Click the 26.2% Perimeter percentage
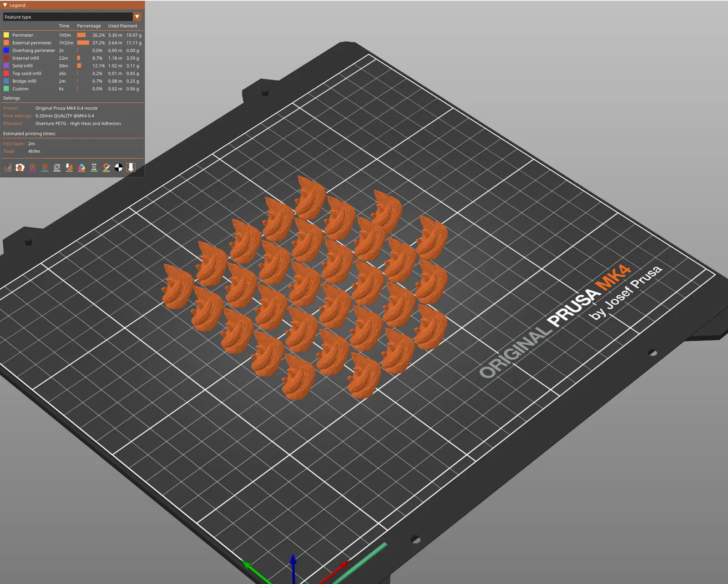This screenshot has height=584, width=728. click(98, 35)
